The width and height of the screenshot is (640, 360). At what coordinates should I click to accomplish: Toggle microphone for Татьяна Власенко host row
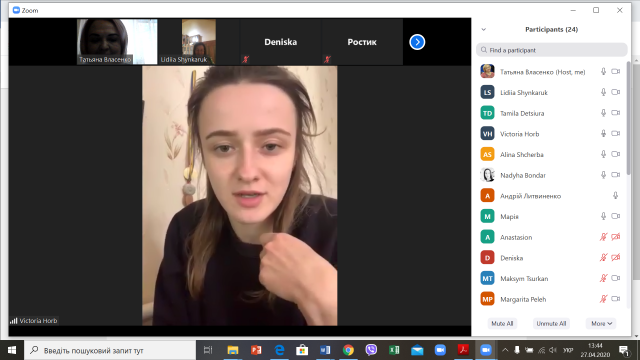[603, 71]
